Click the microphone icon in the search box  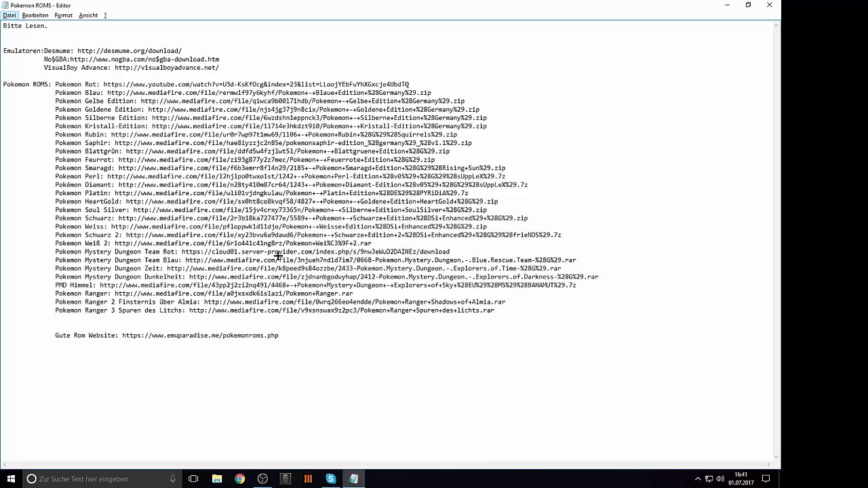[173, 479]
